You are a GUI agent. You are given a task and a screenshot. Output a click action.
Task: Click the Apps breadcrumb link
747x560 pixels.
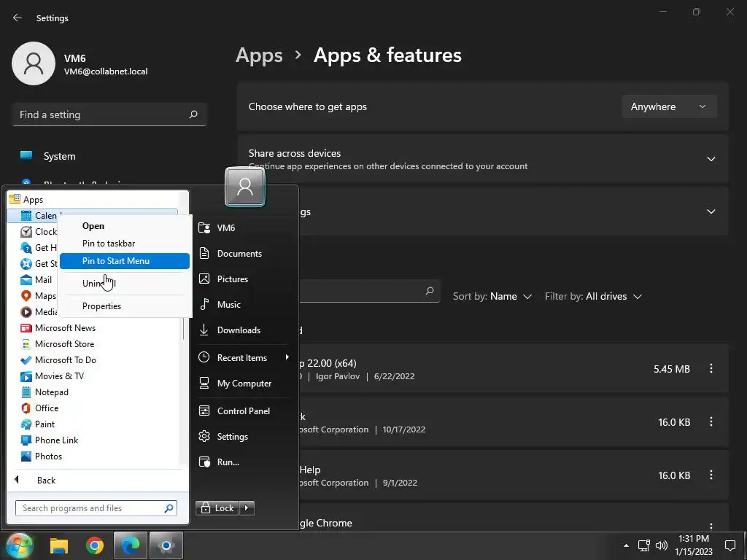[x=259, y=55]
